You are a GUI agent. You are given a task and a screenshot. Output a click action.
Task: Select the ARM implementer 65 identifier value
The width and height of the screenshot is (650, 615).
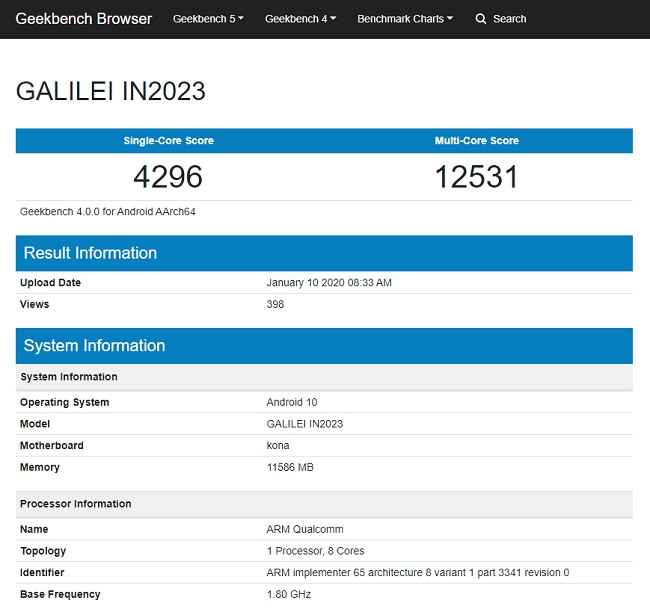click(x=418, y=573)
